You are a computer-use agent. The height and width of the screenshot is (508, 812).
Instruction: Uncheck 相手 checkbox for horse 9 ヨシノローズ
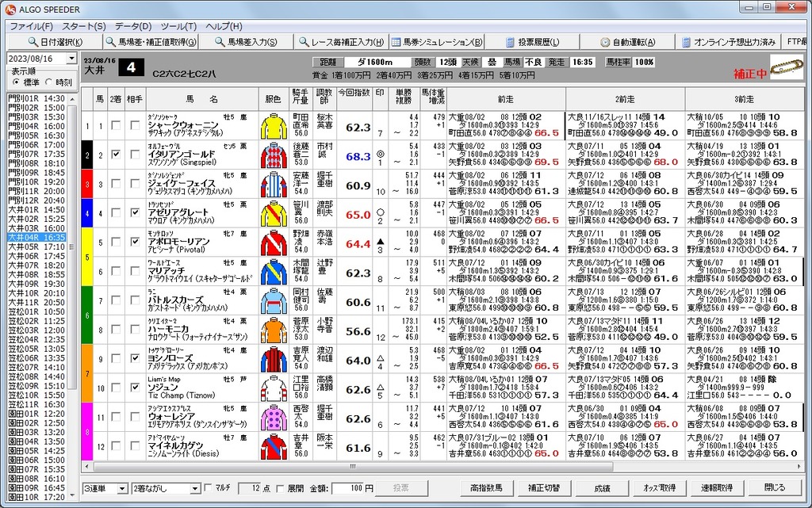pyautogui.click(x=135, y=358)
